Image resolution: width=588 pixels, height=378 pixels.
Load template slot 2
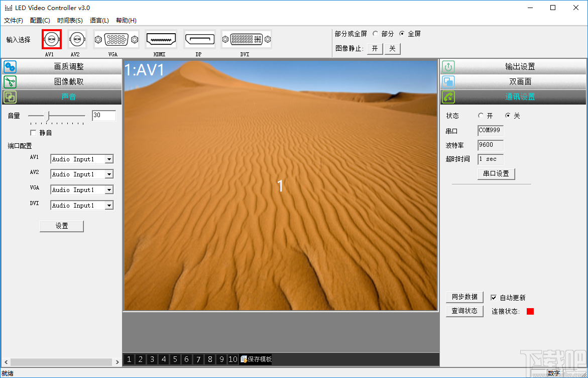coord(140,359)
